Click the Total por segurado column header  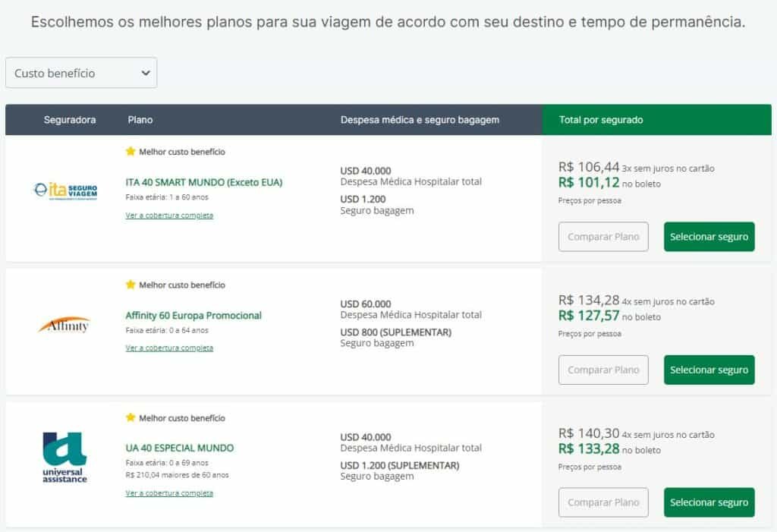(599, 119)
